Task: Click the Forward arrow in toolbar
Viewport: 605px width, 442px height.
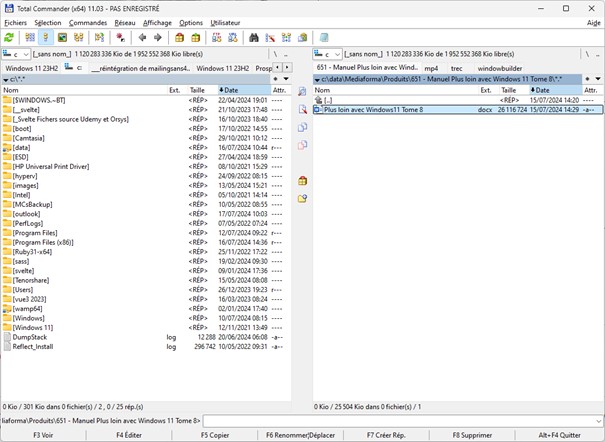Action: pos(157,37)
